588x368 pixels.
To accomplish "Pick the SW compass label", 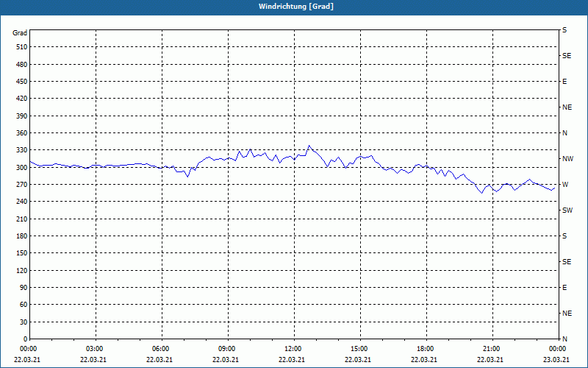I will click(567, 210).
